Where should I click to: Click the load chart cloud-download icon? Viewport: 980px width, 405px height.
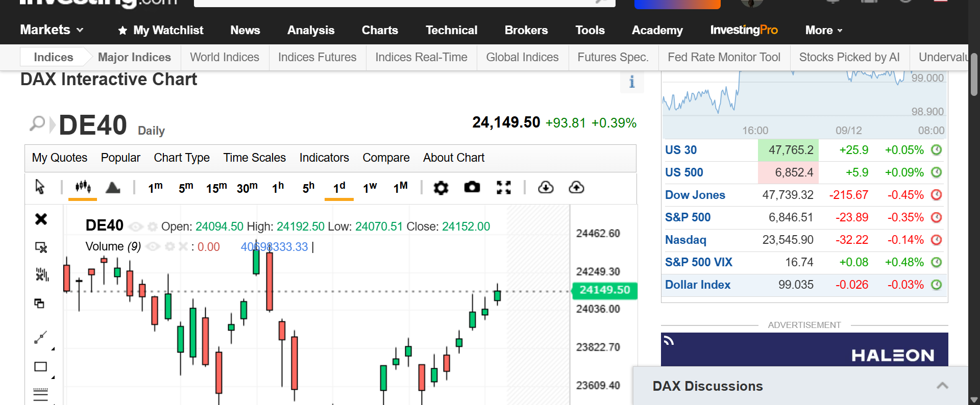(546, 188)
